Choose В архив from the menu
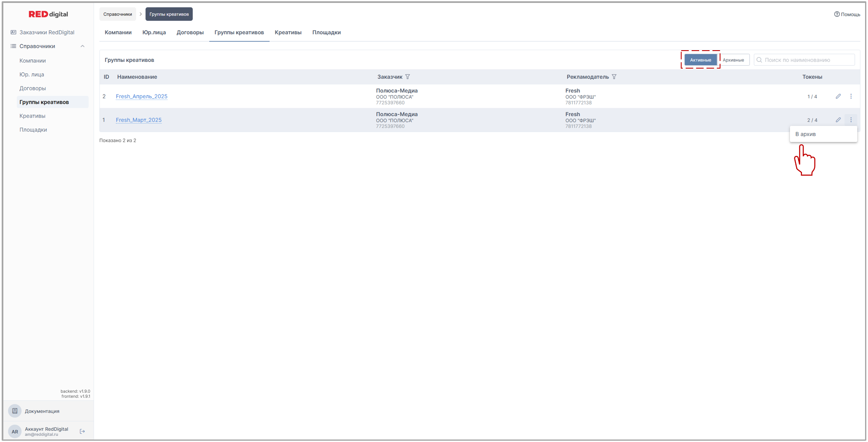This screenshot has width=868, height=442. pyautogui.click(x=823, y=134)
